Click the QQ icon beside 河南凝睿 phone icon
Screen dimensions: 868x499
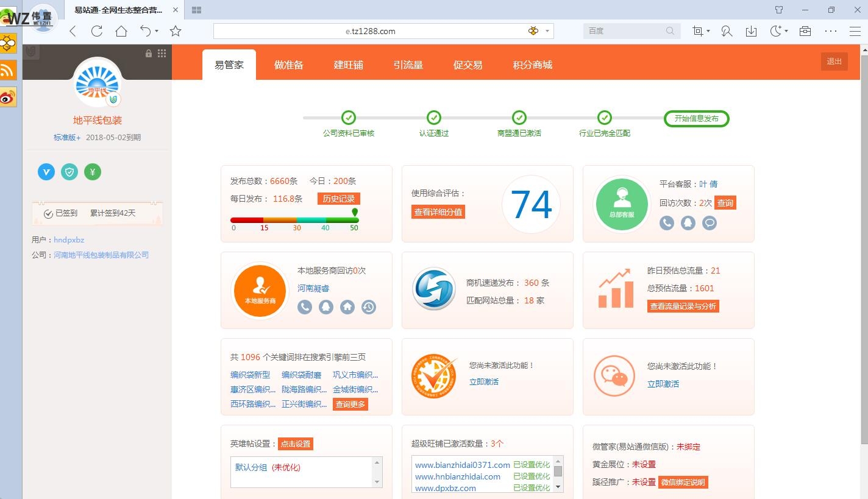(326, 307)
